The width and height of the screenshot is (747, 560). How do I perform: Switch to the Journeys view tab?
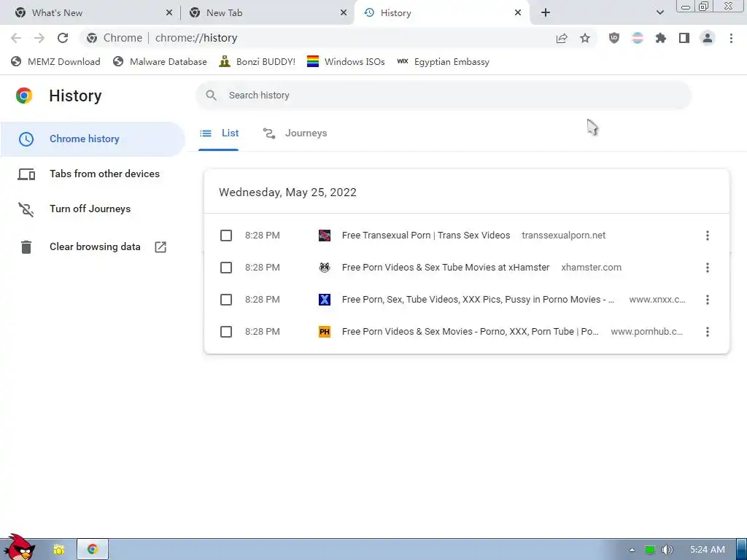295,133
